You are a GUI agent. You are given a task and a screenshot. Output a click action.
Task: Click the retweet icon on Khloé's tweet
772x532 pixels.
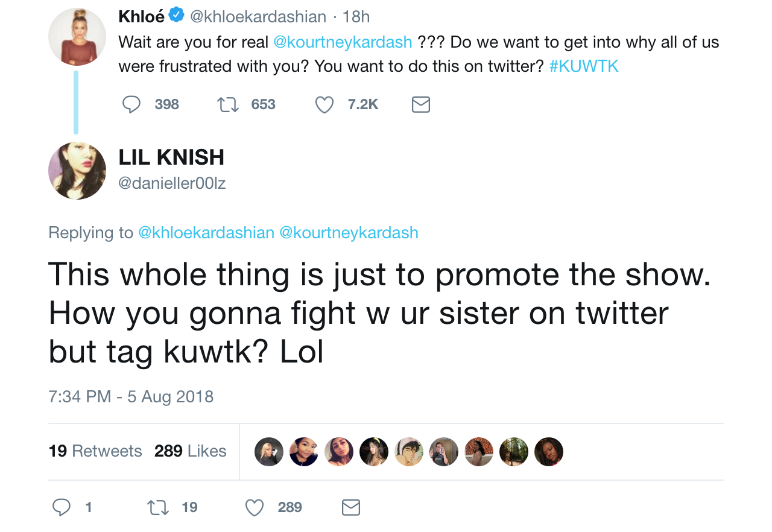227,104
